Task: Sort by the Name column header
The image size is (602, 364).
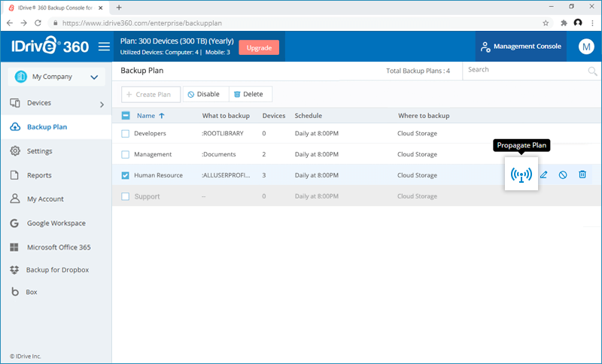Action: [145, 116]
